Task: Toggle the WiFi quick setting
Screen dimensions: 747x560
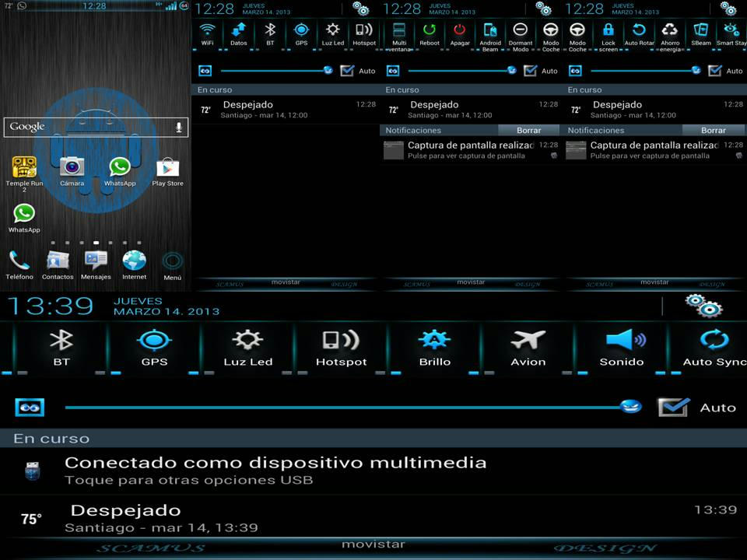Action: (x=207, y=33)
